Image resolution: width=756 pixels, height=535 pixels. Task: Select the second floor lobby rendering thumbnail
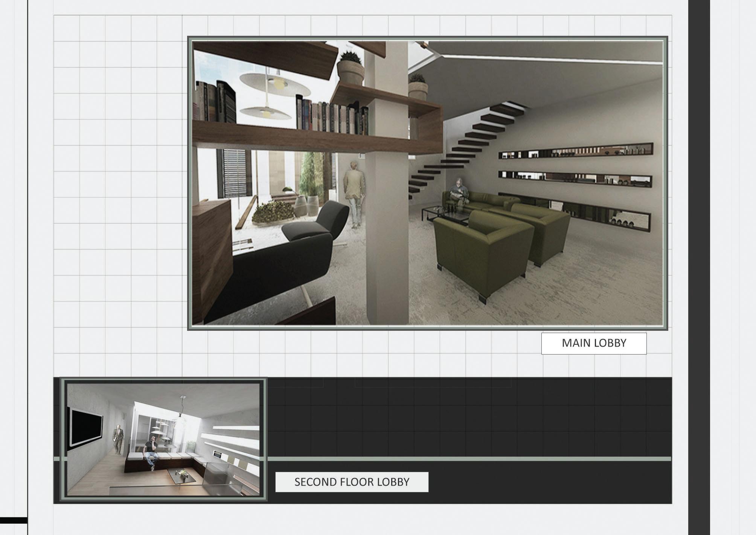tap(163, 439)
